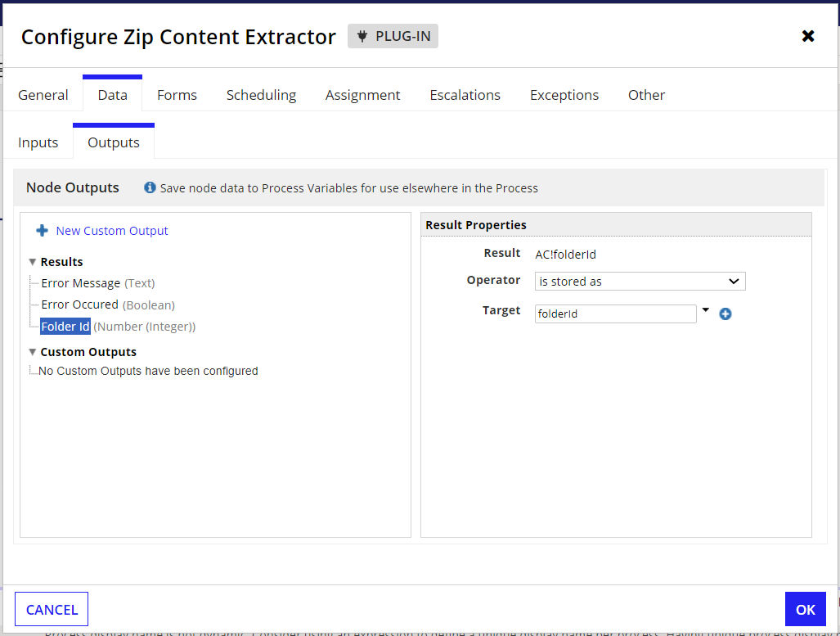This screenshot has width=840, height=636.
Task: Click the plug icon in the PLUG-IN badge
Action: pyautogui.click(x=362, y=36)
